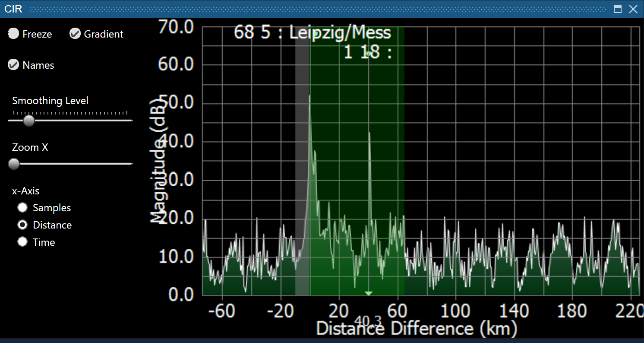
Task: Set Smoothing Level to the track's right end
Action: tap(131, 121)
